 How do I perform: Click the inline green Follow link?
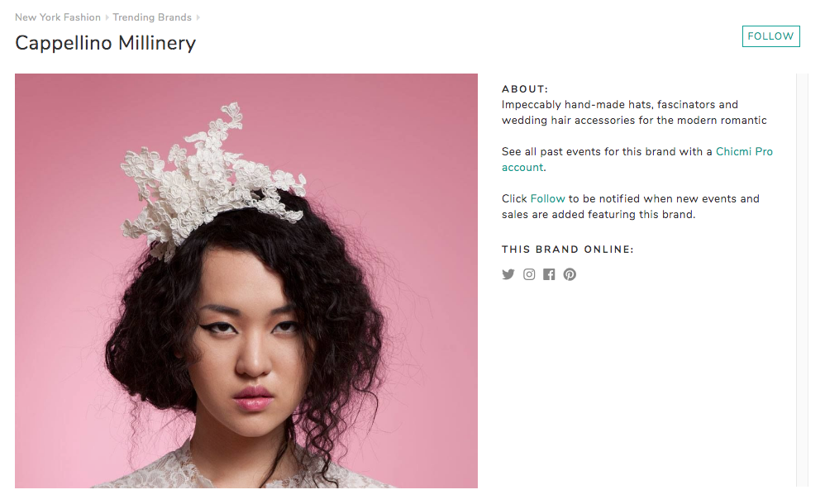[x=547, y=199]
